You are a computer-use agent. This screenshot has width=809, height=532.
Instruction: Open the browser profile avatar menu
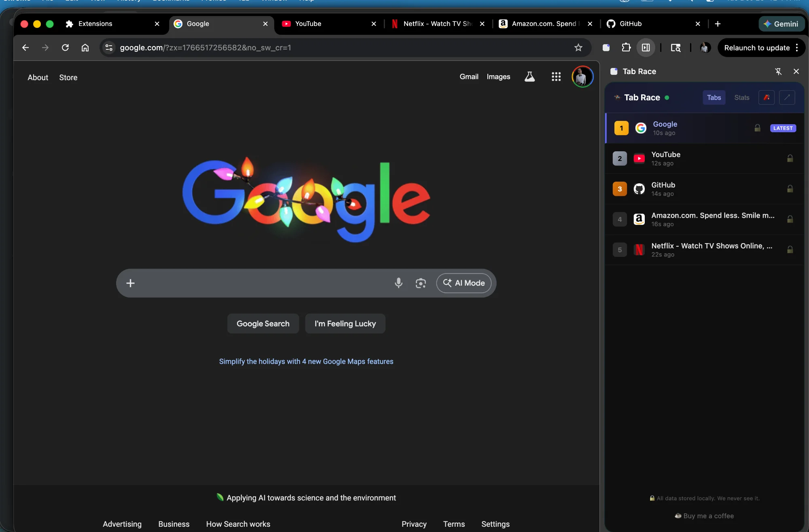(705, 47)
